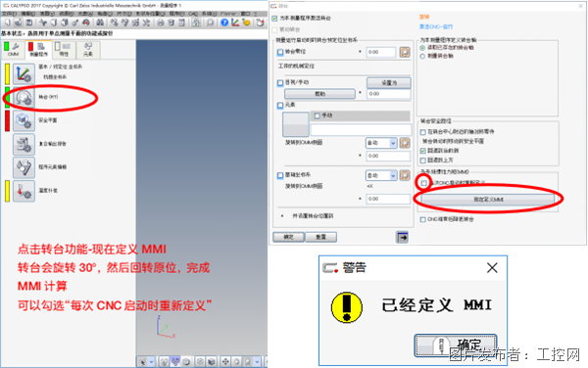Switch to the 特性 tab
This screenshot has height=368, width=588.
[64, 49]
